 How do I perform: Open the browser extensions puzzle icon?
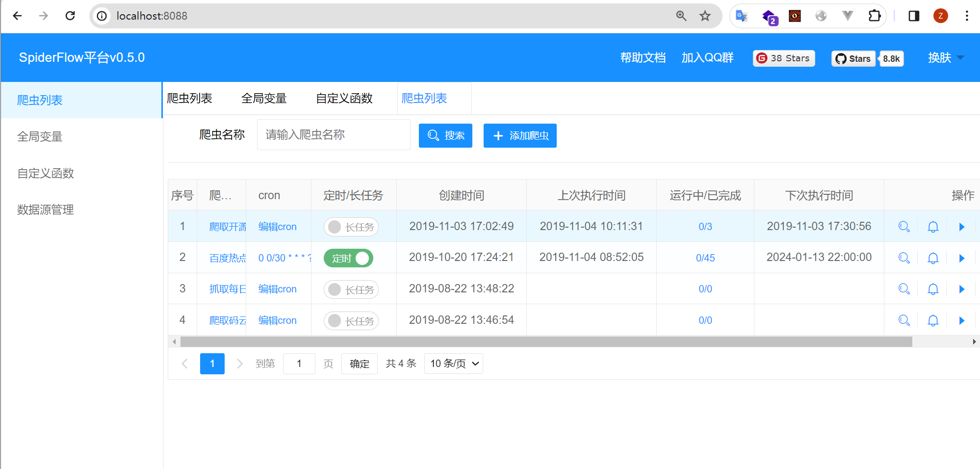pos(874,16)
